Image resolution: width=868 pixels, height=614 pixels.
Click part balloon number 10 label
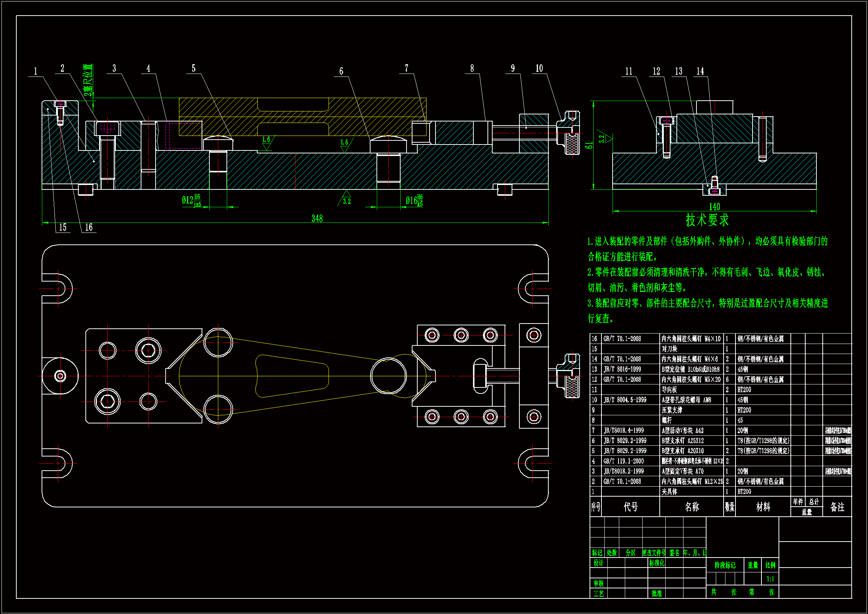pyautogui.click(x=539, y=68)
